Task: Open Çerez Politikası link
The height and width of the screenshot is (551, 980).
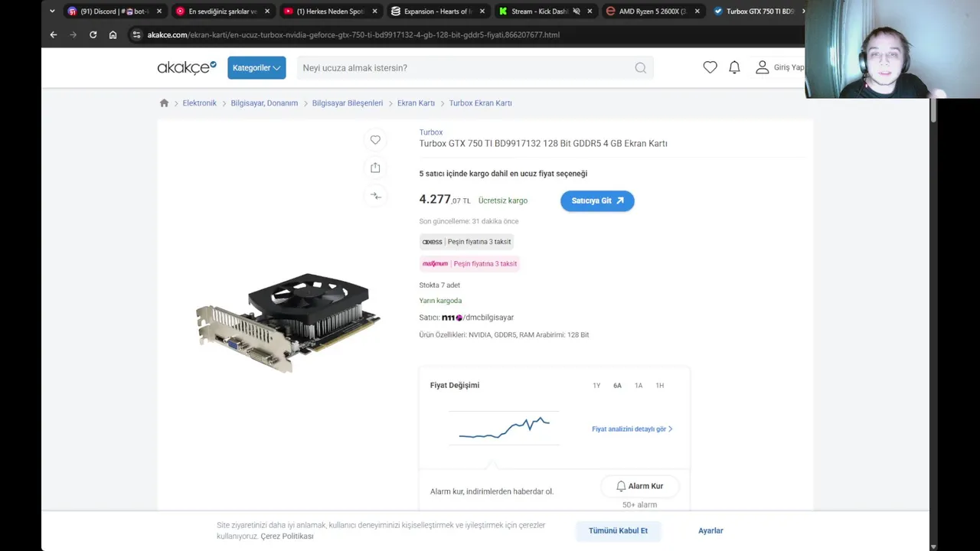Action: 287,536
